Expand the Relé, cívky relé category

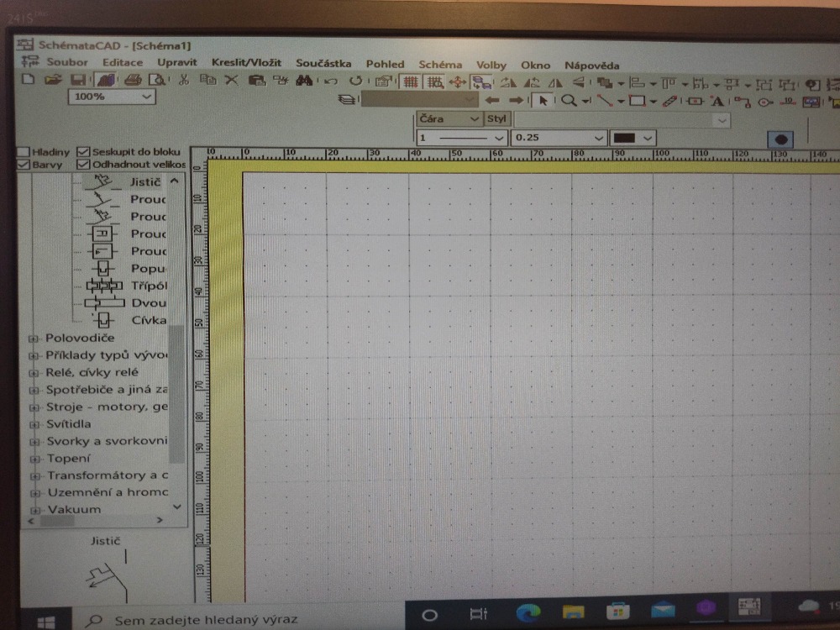click(34, 374)
